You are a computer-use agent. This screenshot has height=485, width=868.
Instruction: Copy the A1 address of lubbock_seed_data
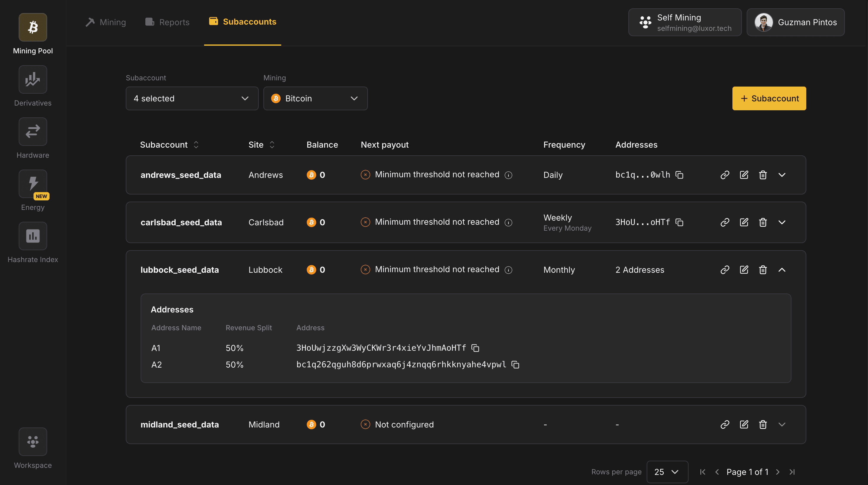point(475,348)
